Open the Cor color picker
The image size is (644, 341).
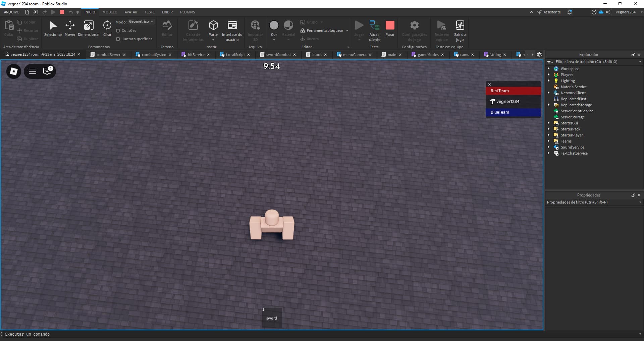(274, 27)
